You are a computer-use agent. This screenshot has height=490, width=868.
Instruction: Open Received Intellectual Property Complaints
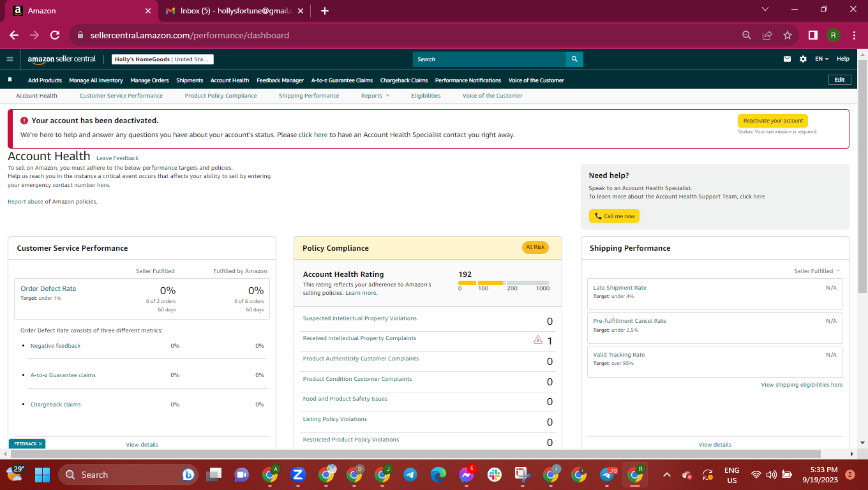point(359,338)
